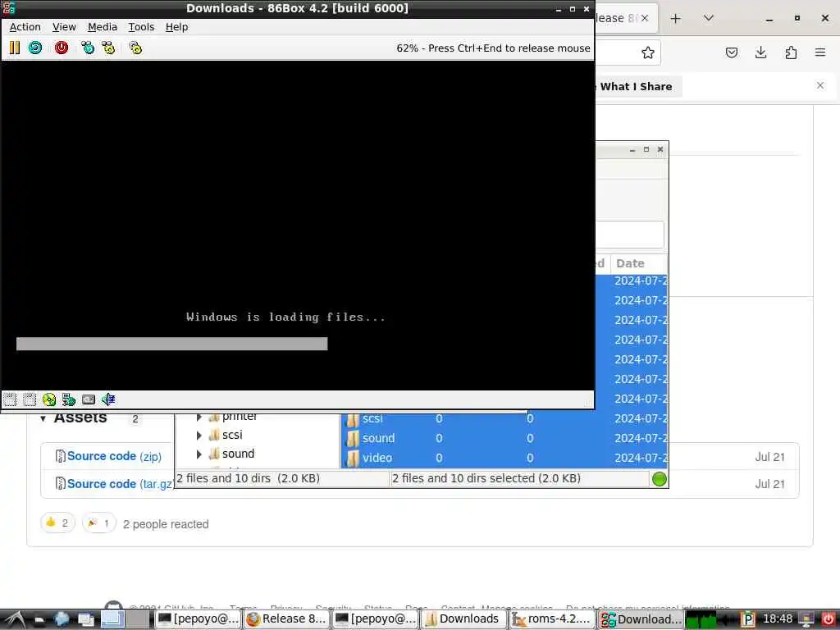
Task: Send Ctrl+Alt+Esc using the second keyboard icon
Action: (109, 48)
